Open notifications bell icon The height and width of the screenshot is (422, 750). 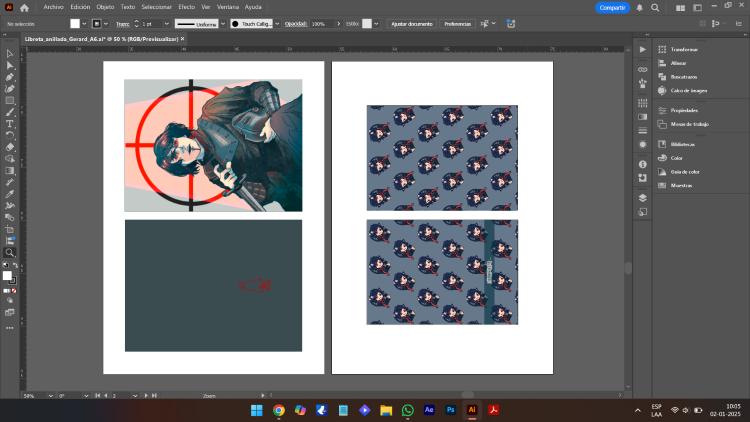tap(640, 8)
